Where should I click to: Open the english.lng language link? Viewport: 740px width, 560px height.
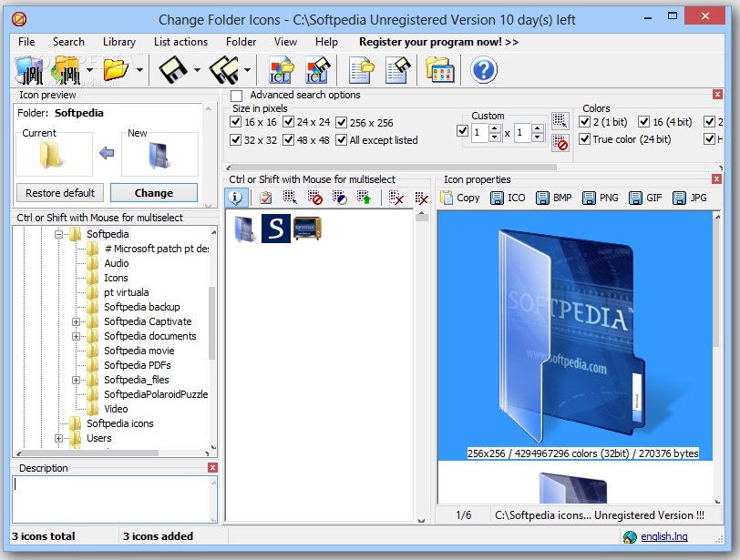[664, 536]
